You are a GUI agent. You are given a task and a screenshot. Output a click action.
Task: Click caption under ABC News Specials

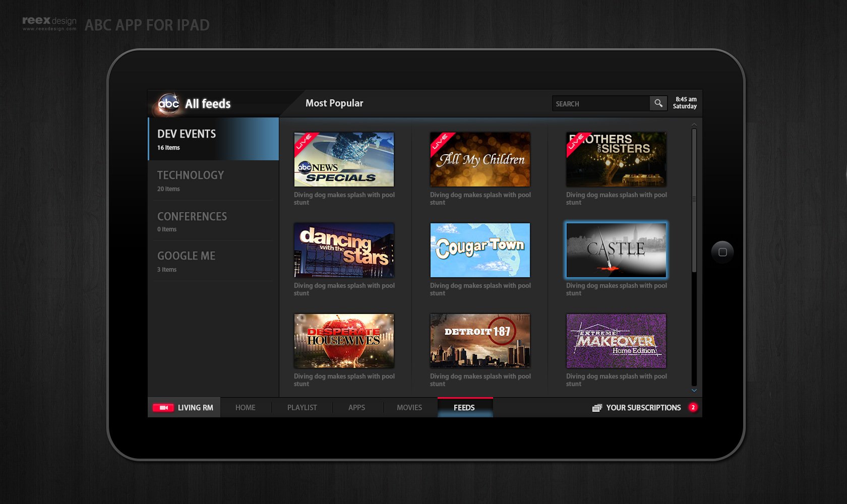coord(344,199)
